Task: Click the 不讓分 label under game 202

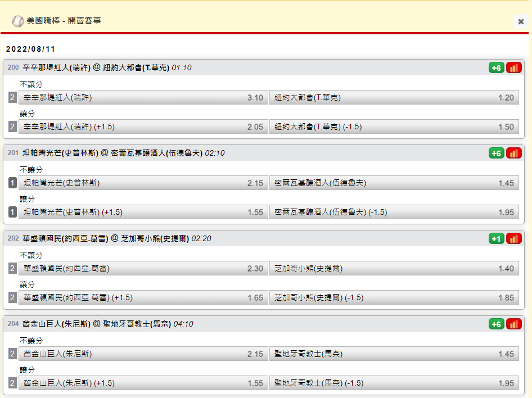Action: tap(31, 255)
